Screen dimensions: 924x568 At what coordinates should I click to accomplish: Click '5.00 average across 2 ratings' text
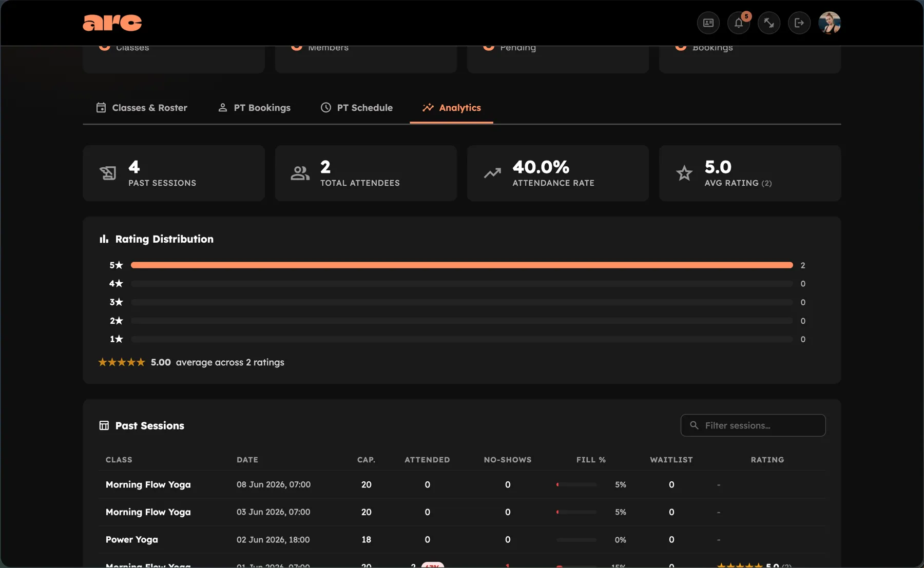click(217, 362)
